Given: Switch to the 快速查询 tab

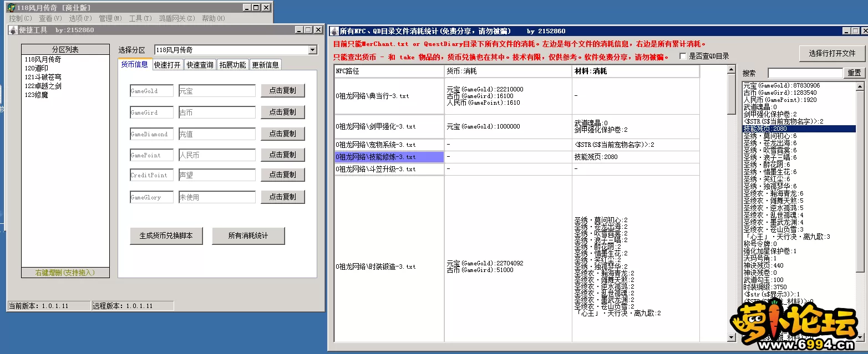Looking at the screenshot, I should [200, 65].
